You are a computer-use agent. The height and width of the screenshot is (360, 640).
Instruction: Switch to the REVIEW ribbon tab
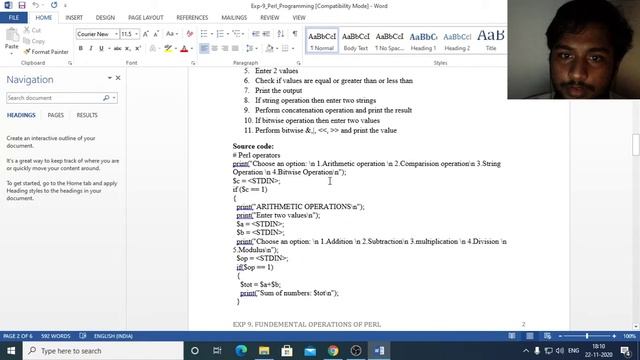point(270,18)
